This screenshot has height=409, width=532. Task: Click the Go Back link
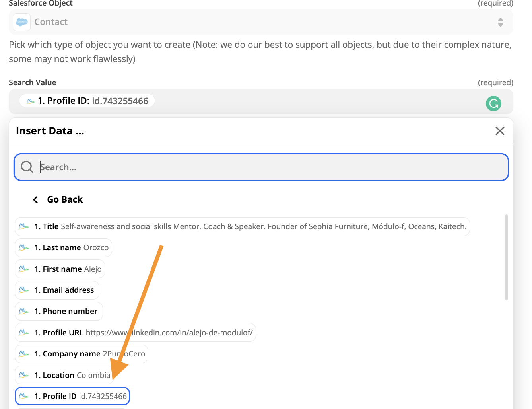tap(65, 199)
